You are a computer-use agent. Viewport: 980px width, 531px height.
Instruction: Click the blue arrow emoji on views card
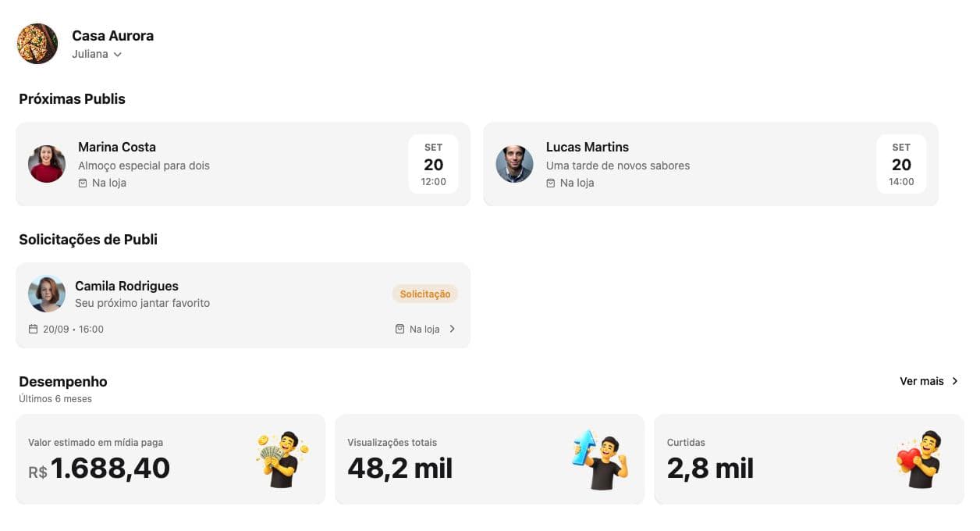[601, 459]
